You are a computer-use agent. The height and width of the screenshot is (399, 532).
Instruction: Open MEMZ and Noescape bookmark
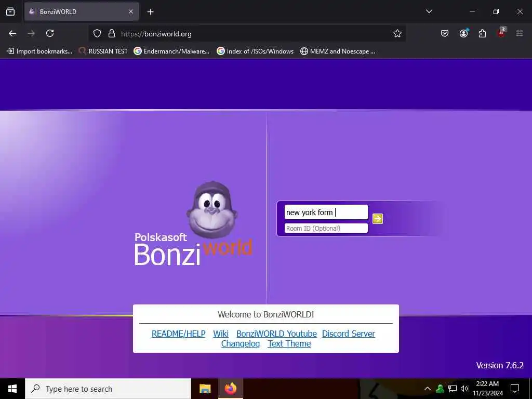click(338, 51)
